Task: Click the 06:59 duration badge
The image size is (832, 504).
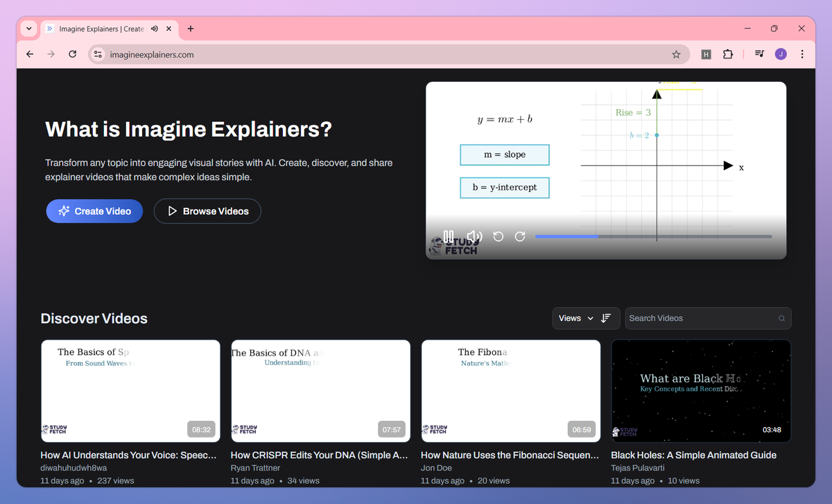Action: (x=582, y=430)
